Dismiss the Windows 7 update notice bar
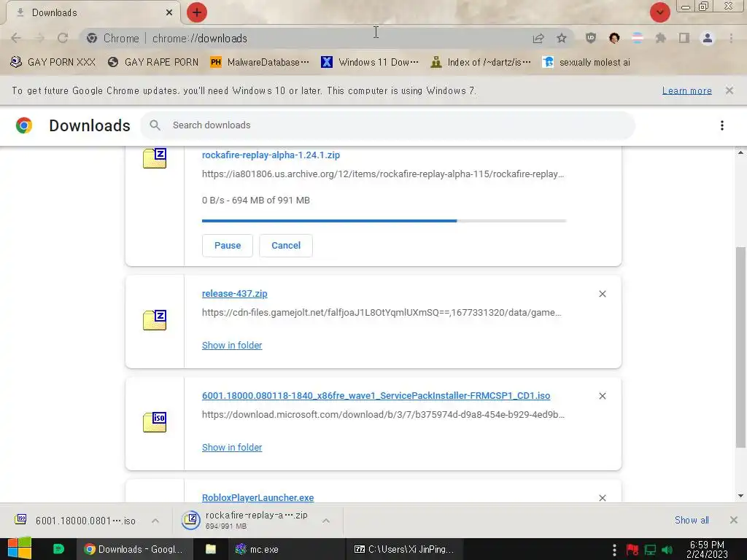The image size is (747, 560). 729,90
